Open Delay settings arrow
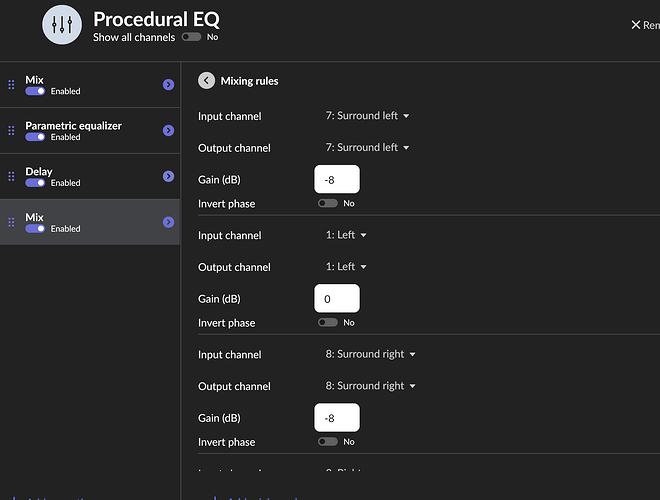Screen dimensions: 660x500 pos(168,176)
